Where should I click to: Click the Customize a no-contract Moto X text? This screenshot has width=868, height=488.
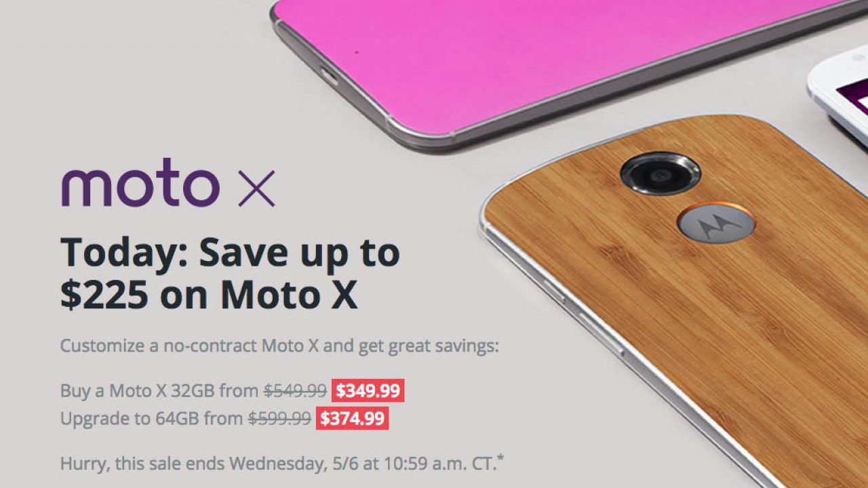[x=279, y=346]
